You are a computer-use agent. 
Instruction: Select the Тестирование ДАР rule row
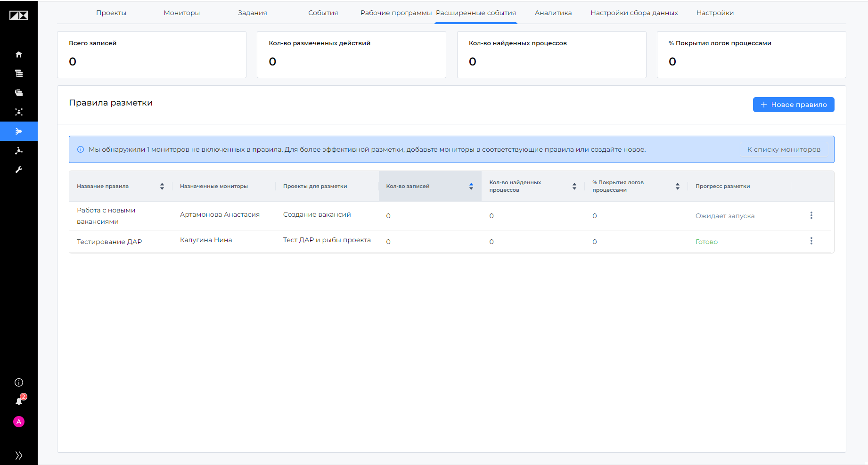click(451, 241)
